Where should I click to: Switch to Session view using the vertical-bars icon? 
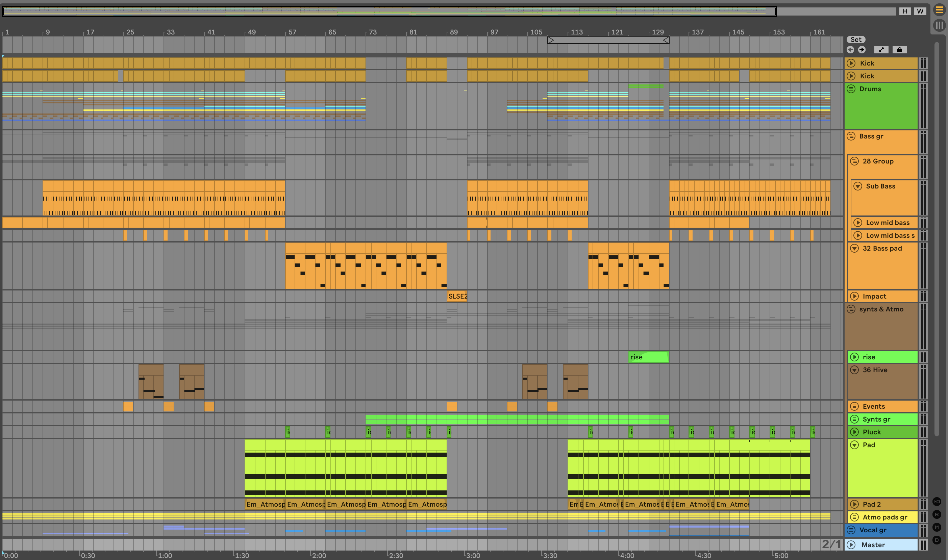click(x=939, y=25)
